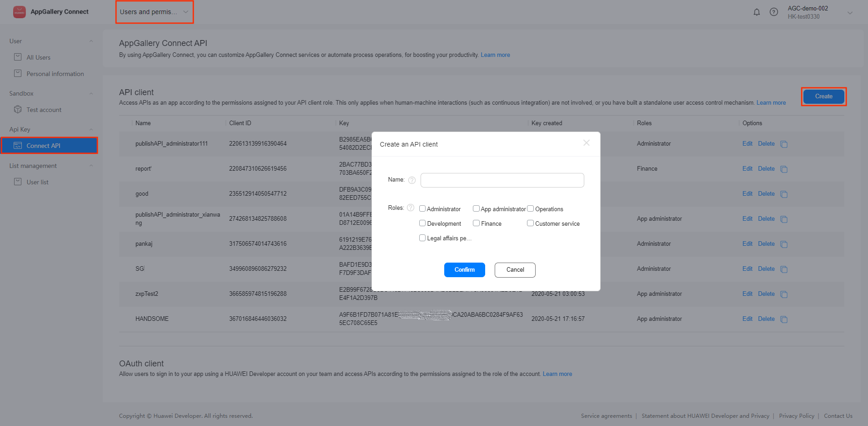Open Learn more link in API client description
This screenshot has height=426, width=868.
(x=771, y=103)
